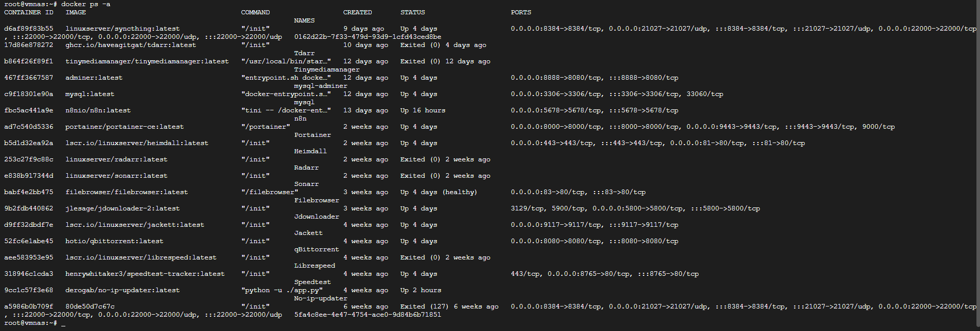Click the container ID fbc5ac441a9e
Screen dimensions: 980x331
click(29, 110)
